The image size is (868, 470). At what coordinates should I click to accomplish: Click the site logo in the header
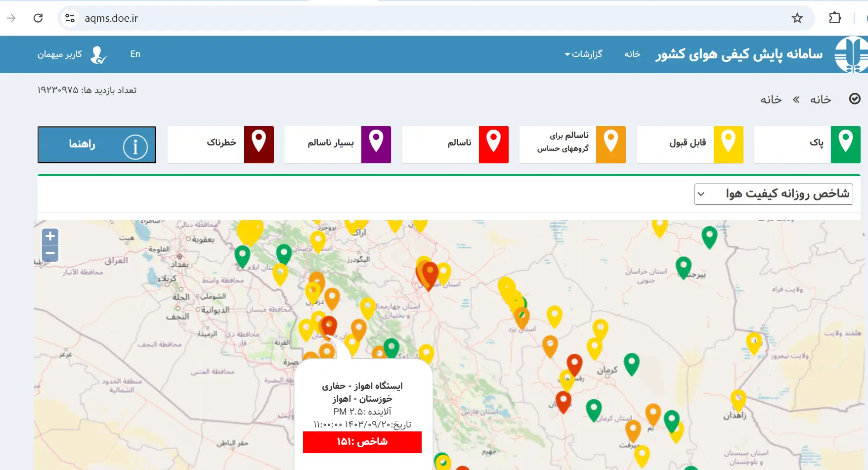pyautogui.click(x=851, y=54)
